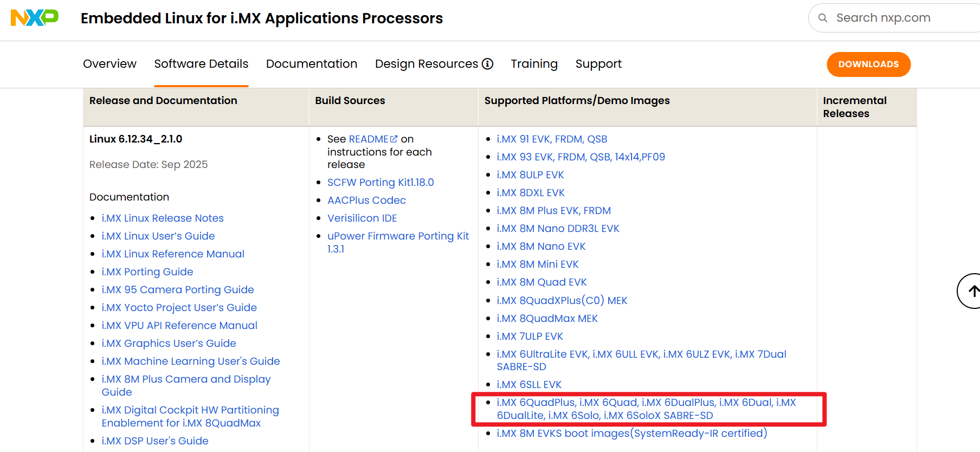Open i.MX Machine Learning User's Guide

point(191,361)
